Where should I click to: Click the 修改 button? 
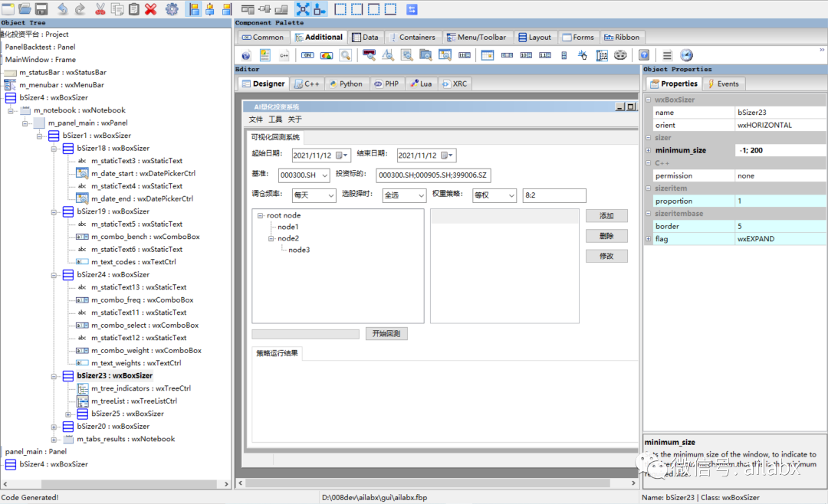click(x=606, y=256)
